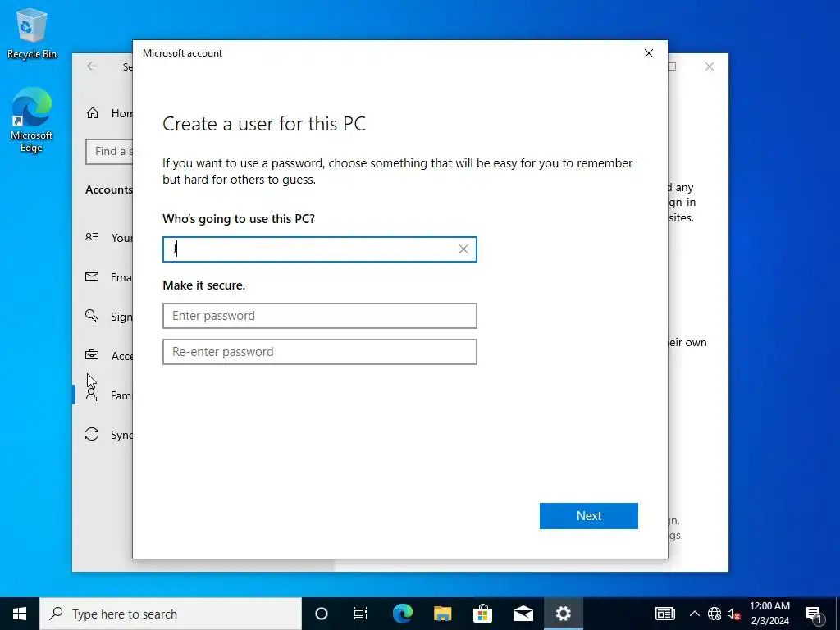Click the muted volume tray icon
This screenshot has height=630, width=840.
tap(733, 614)
